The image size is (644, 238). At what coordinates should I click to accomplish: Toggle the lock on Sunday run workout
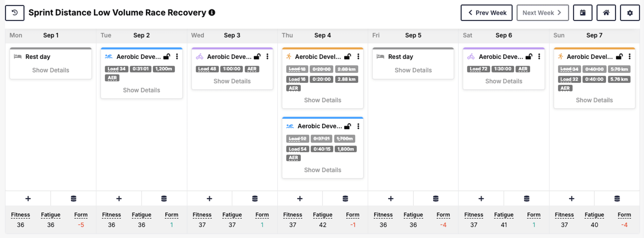[x=619, y=57]
